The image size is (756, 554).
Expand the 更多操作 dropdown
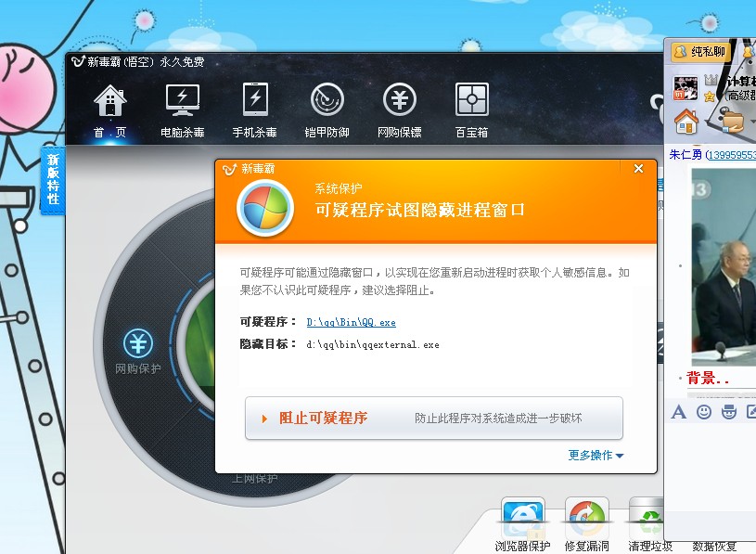(596, 455)
